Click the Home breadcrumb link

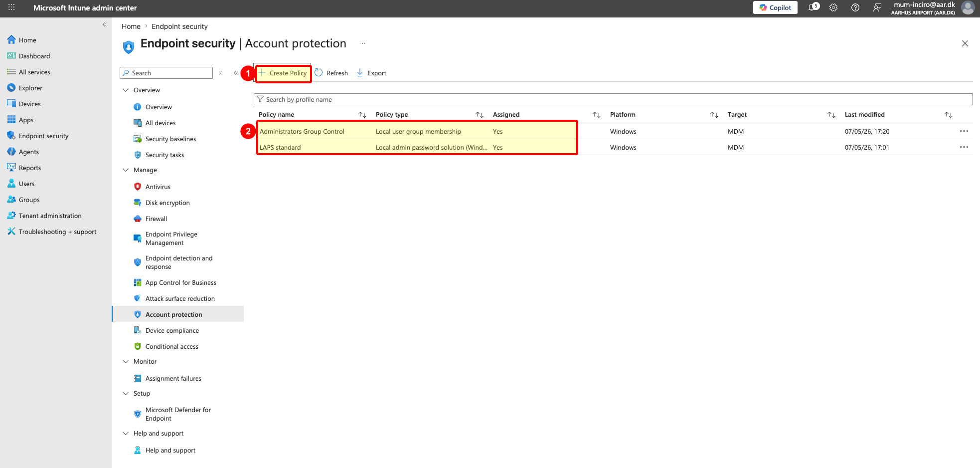click(x=131, y=26)
